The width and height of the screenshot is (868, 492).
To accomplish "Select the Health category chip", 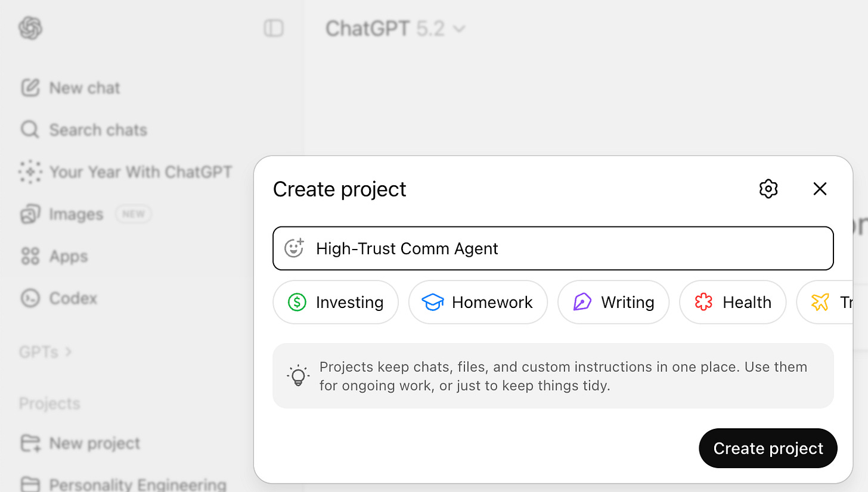I will coord(733,302).
